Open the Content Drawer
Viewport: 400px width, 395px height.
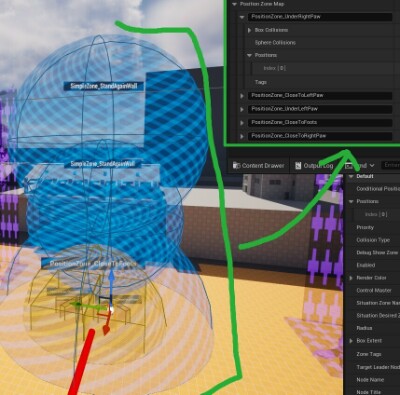258,166
